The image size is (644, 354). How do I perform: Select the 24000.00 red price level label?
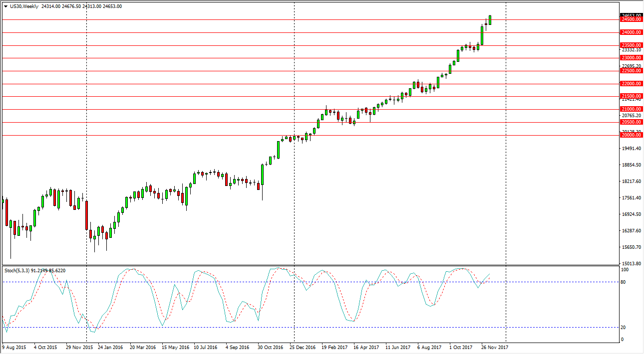click(x=631, y=32)
